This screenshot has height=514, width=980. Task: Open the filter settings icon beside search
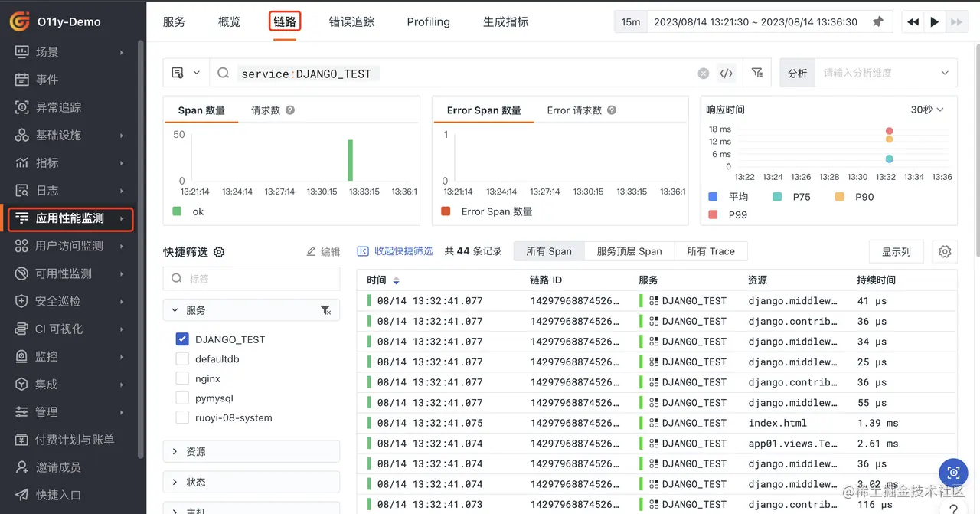(757, 73)
